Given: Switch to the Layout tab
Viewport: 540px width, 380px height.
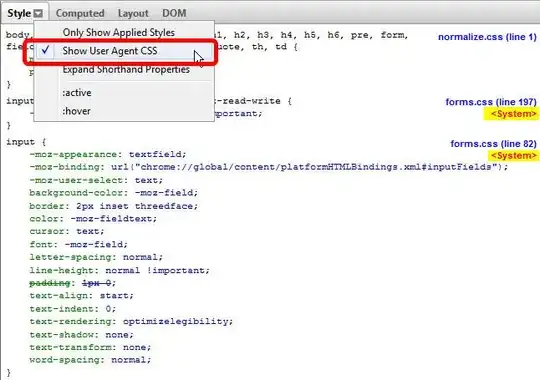Looking at the screenshot, I should [133, 13].
